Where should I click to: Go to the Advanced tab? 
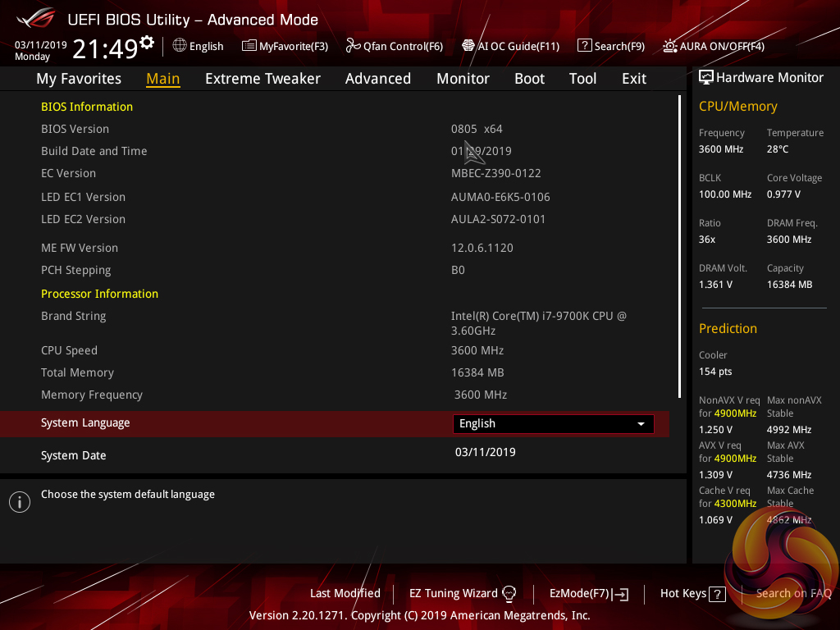coord(377,79)
